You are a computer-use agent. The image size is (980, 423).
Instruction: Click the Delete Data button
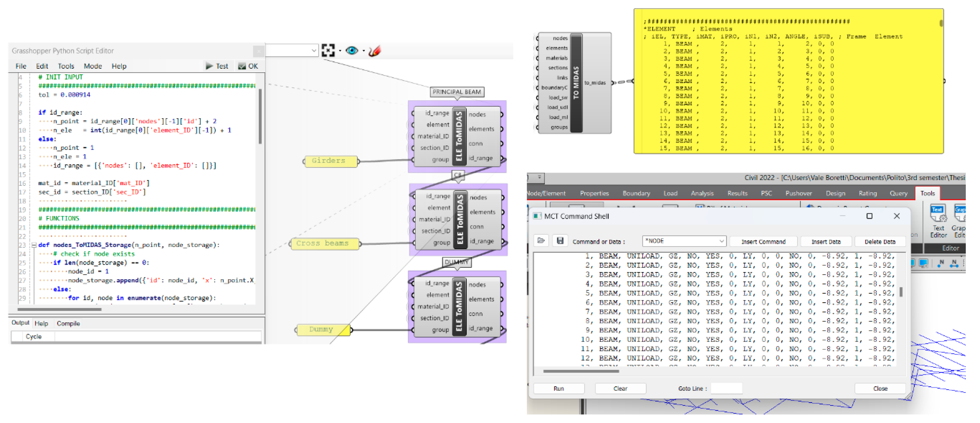pos(880,242)
